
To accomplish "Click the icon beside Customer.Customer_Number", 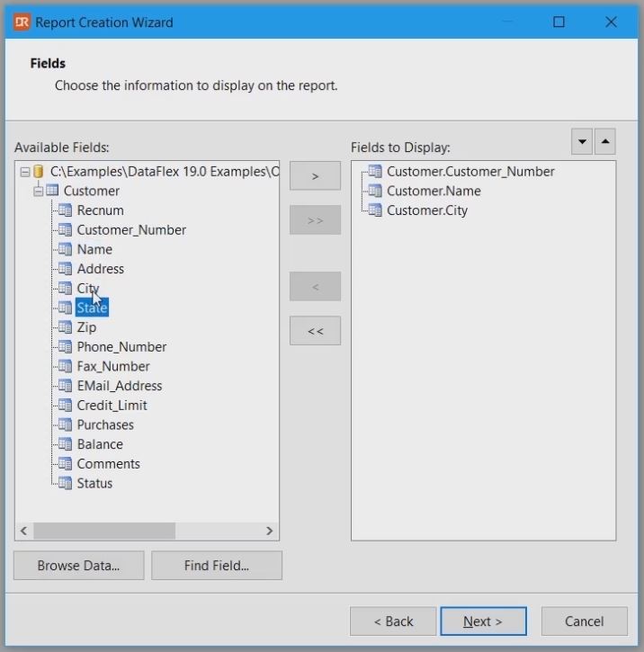I will pos(374,171).
